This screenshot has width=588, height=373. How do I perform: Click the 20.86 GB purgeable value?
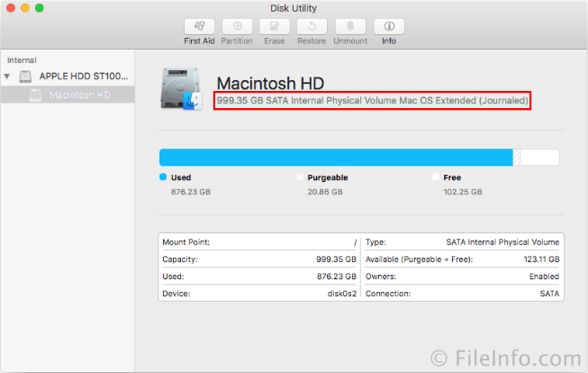click(x=325, y=192)
